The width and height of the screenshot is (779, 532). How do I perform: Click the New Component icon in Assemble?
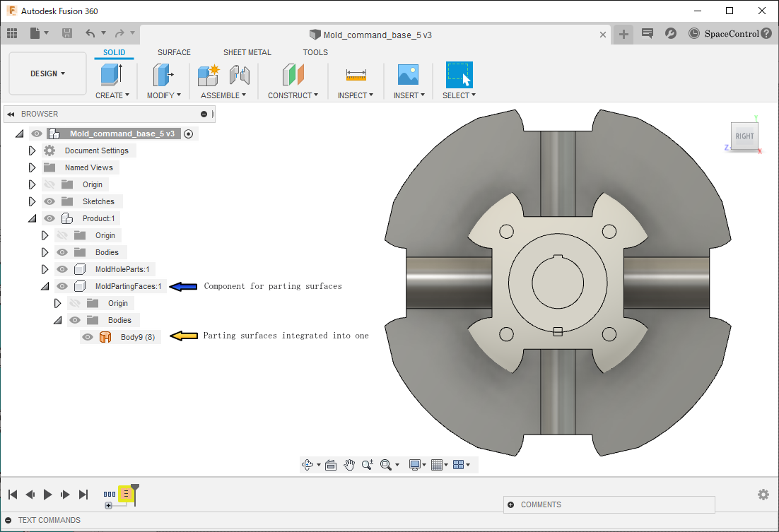pos(209,75)
